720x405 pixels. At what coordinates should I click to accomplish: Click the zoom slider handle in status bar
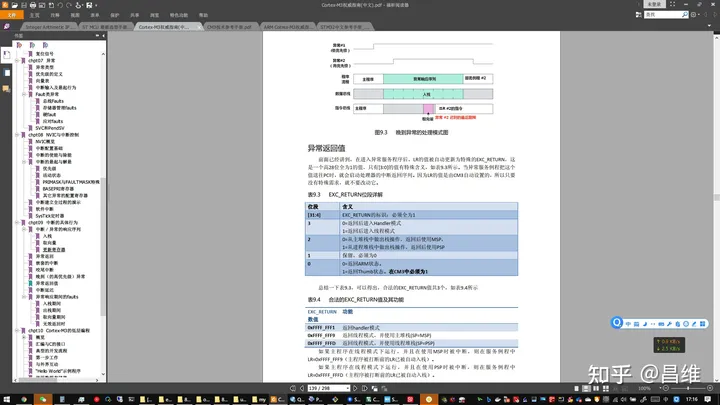tap(688, 388)
